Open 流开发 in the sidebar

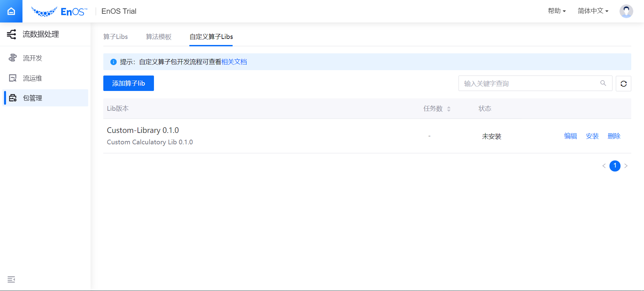click(33, 58)
